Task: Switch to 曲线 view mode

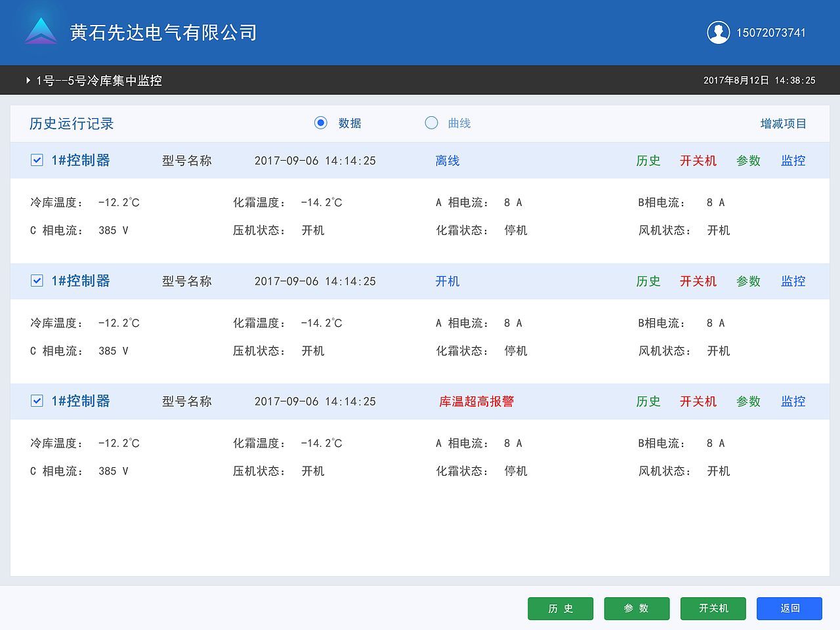Action: tap(432, 123)
